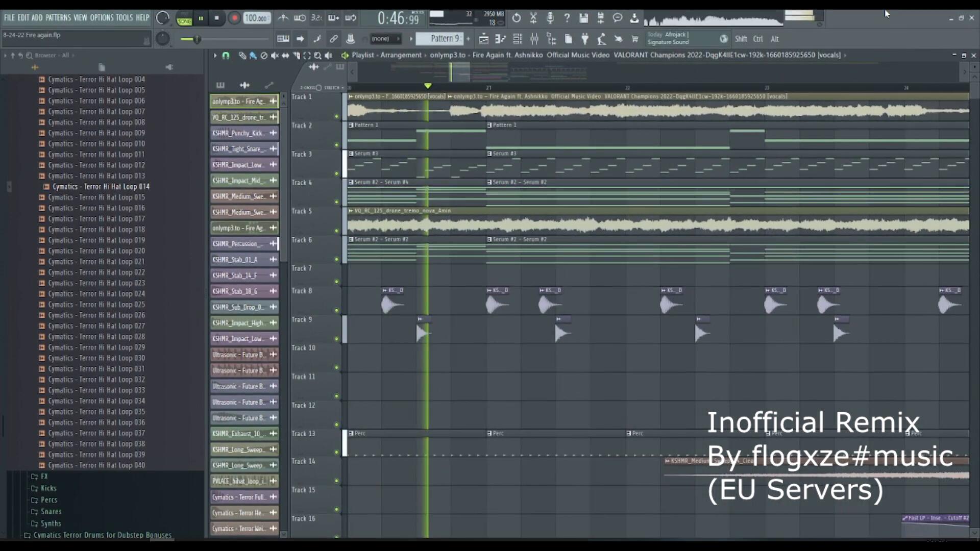Open the Plugin picker plug icon
This screenshot has width=980, height=551.
[x=585, y=39]
